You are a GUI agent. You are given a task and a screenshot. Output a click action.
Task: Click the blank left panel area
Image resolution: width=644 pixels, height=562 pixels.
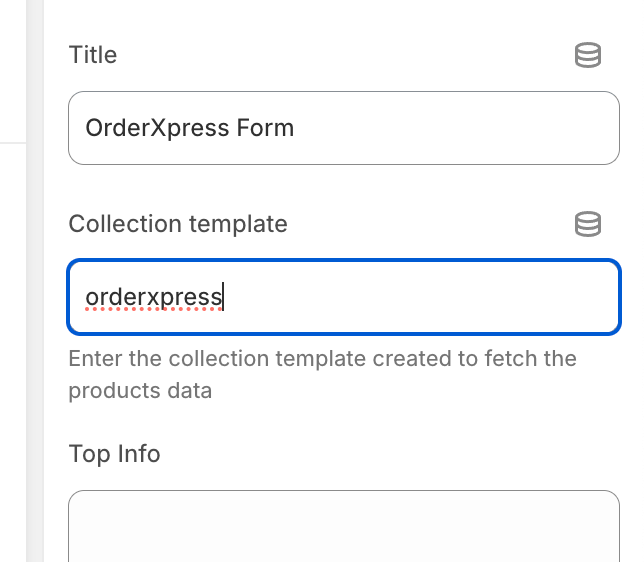(12, 350)
